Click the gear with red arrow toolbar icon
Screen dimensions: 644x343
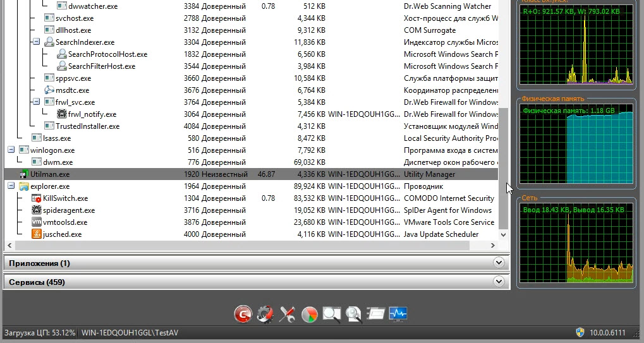[265, 315]
